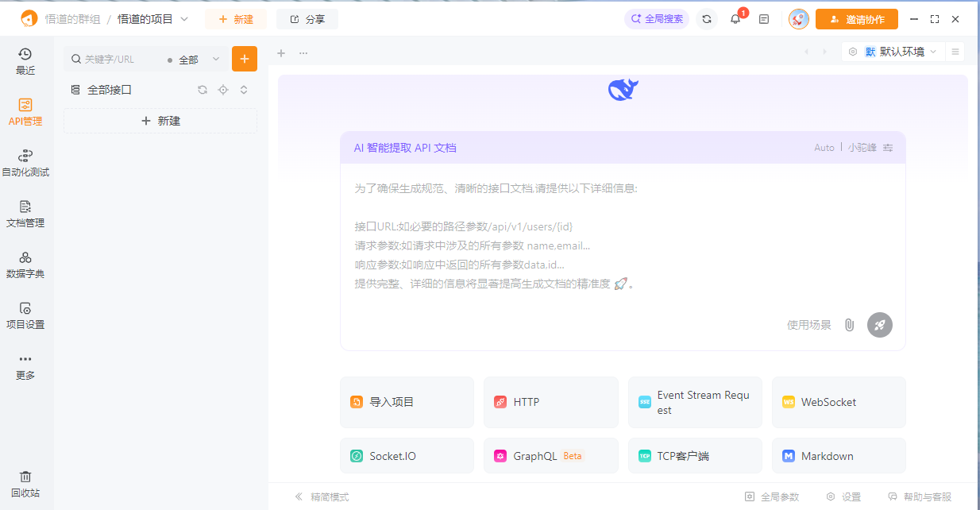The image size is (980, 510).
Task: Click the Apipost logo icon
Action: click(29, 18)
